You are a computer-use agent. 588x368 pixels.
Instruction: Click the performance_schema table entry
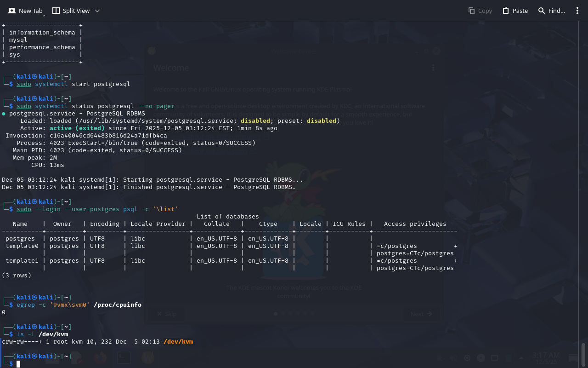pyautogui.click(x=42, y=47)
